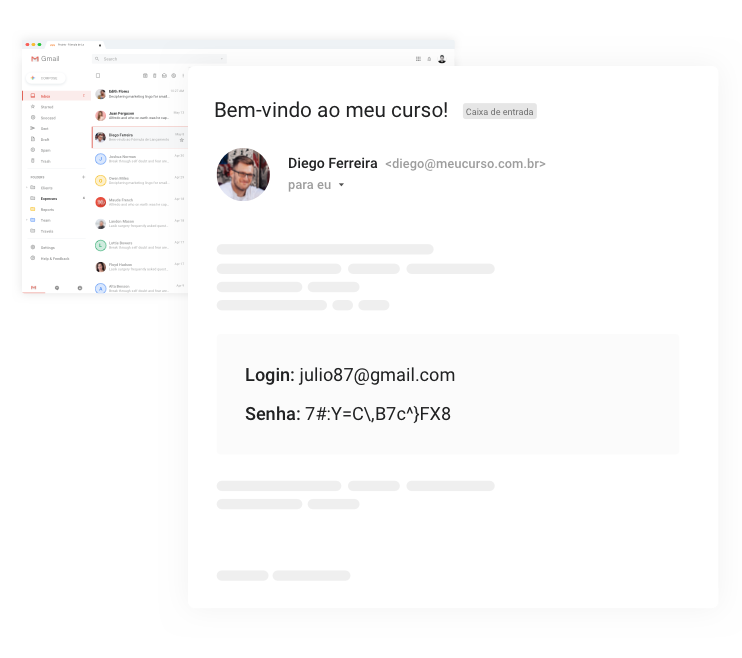The image size is (742, 658).
Task: Click the Compose button
Action: [45, 78]
